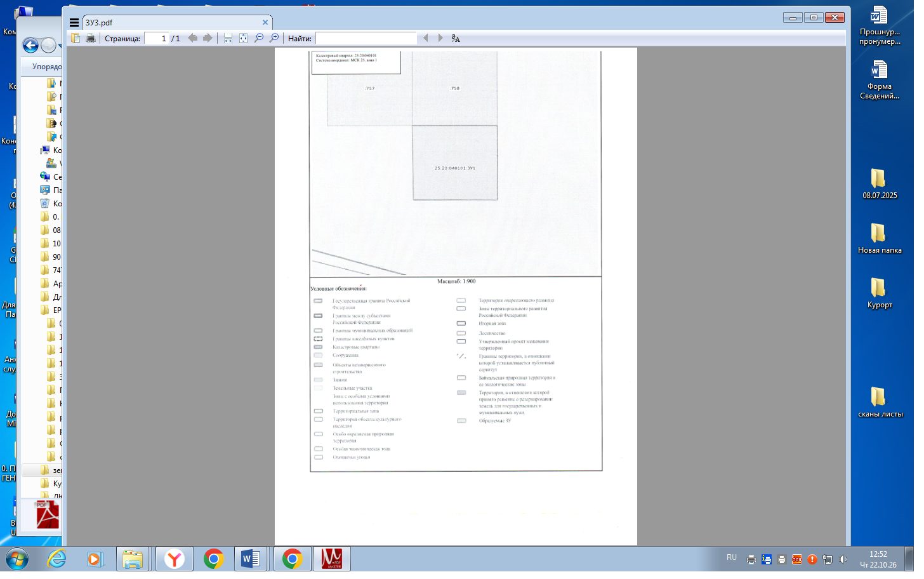
Task: Zoom in with the plus magnifier
Action: pyautogui.click(x=274, y=38)
